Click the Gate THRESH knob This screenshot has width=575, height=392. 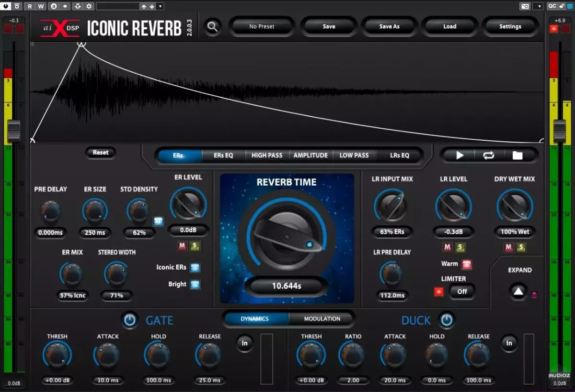tap(57, 356)
